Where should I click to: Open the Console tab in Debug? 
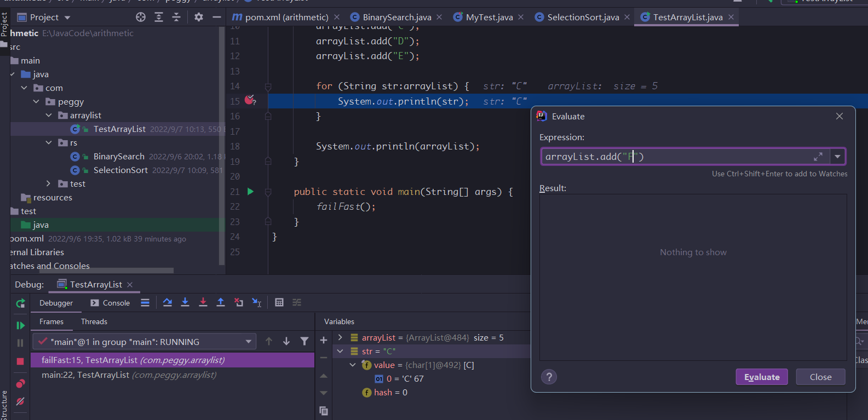click(110, 303)
